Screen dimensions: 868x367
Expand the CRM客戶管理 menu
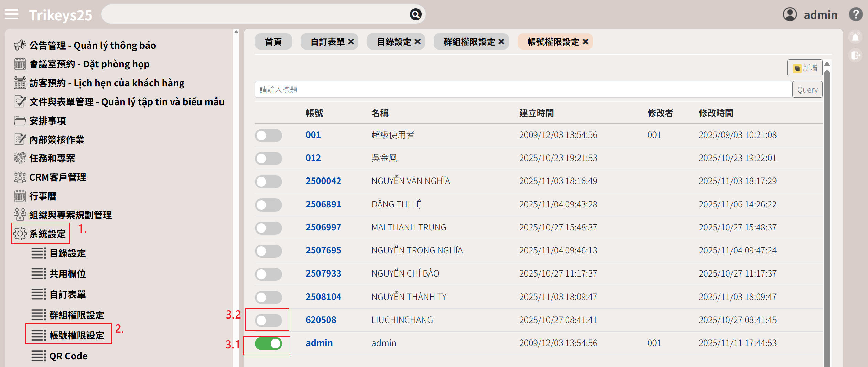[57, 177]
